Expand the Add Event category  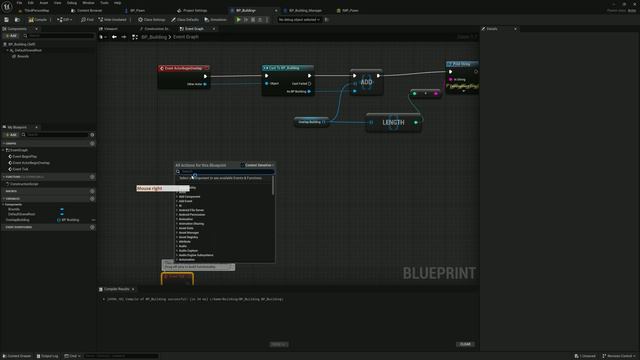pyautogui.click(x=177, y=201)
